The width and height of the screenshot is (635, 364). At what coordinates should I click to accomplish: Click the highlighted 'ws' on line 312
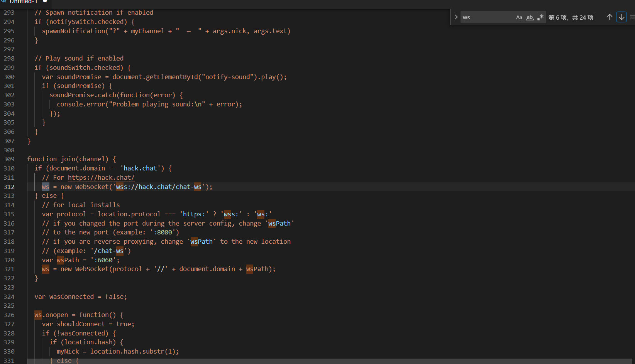(46, 187)
